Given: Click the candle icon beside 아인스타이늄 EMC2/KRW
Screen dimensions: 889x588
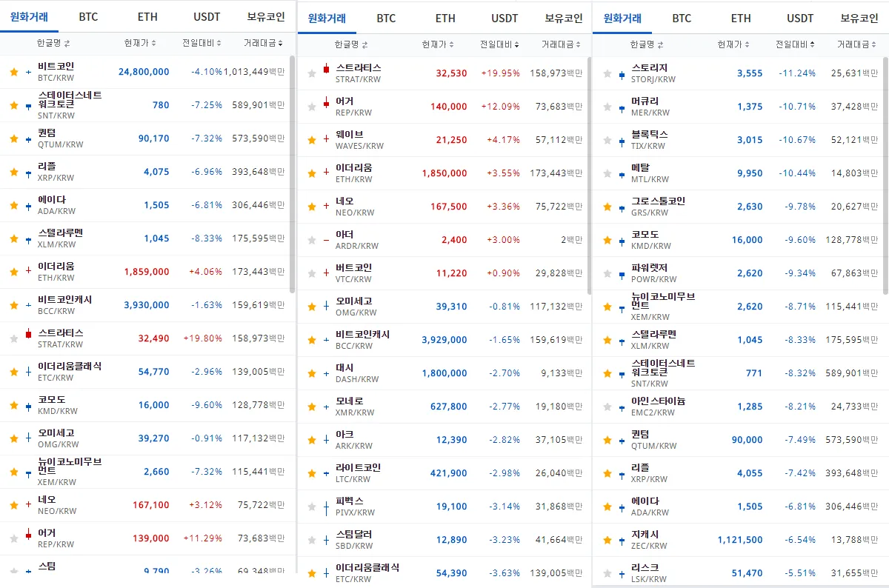Looking at the screenshot, I should pos(622,407).
